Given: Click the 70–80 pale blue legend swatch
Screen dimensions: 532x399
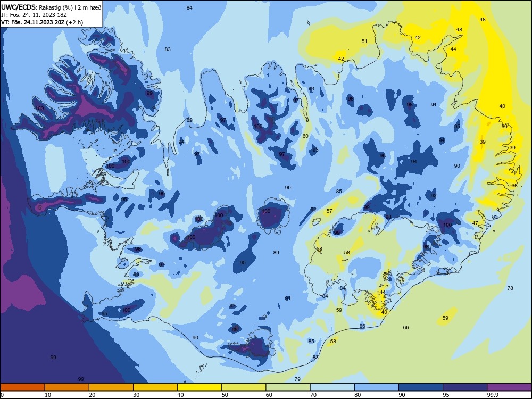Looking at the screenshot, I should click(x=332, y=387).
